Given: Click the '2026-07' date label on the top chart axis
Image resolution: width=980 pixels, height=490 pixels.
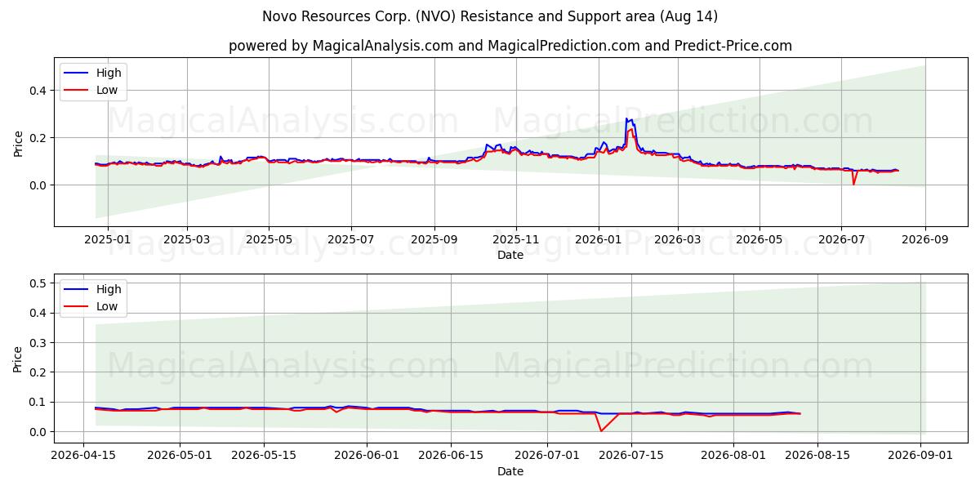Looking at the screenshot, I should coord(842,239).
